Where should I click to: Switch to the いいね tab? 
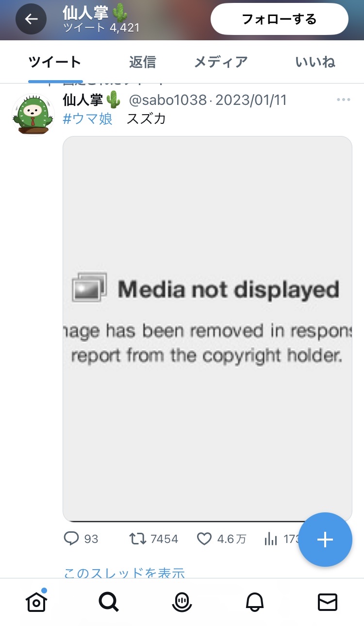(315, 62)
